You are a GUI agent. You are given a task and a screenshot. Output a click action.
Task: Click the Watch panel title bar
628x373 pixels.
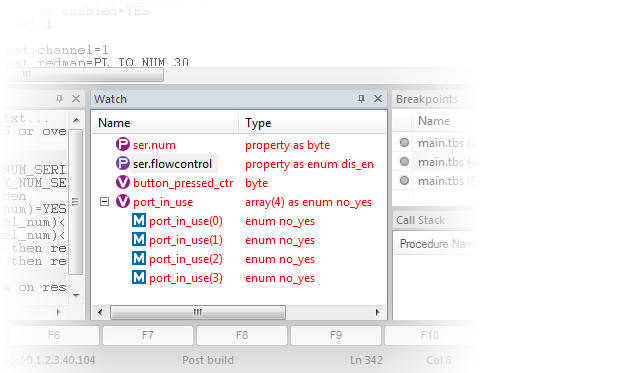[x=239, y=99]
